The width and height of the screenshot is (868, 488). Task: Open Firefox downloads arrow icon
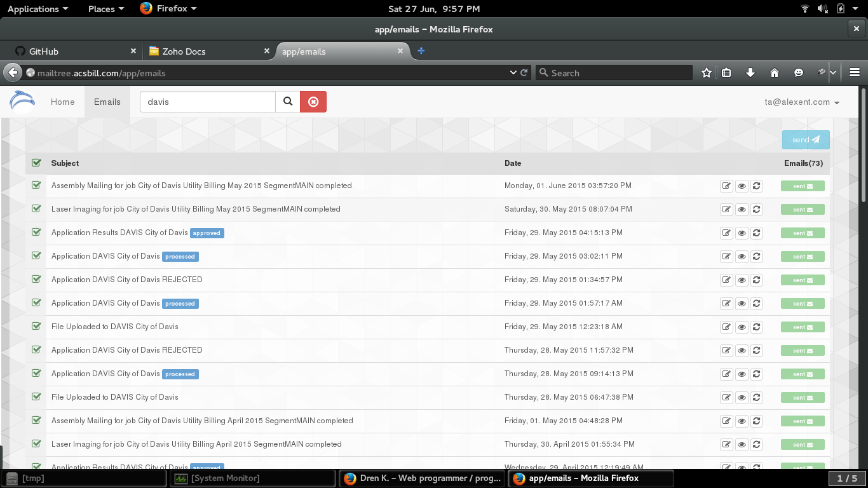(750, 73)
